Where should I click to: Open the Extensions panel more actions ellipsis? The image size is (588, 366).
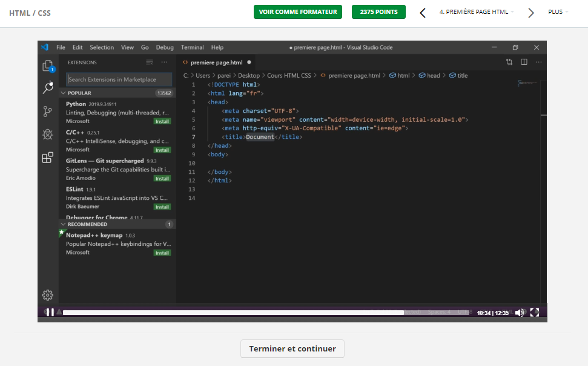[x=164, y=62]
